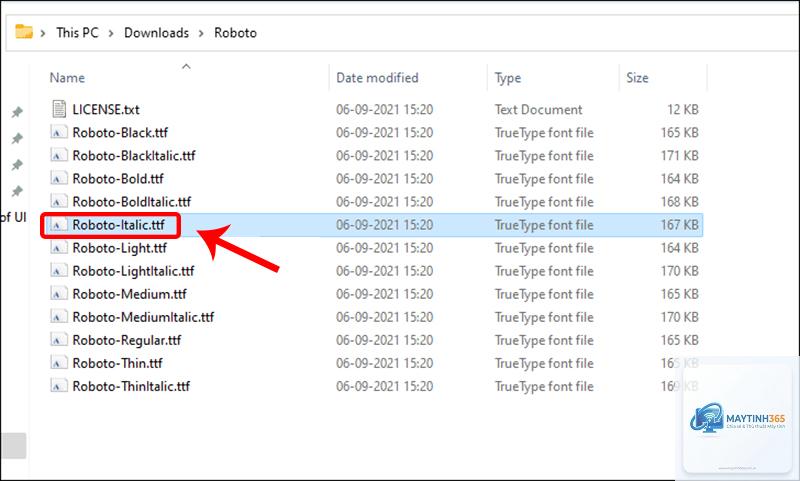800x481 pixels.
Task: Sort files by the Name column
Action: [x=67, y=78]
